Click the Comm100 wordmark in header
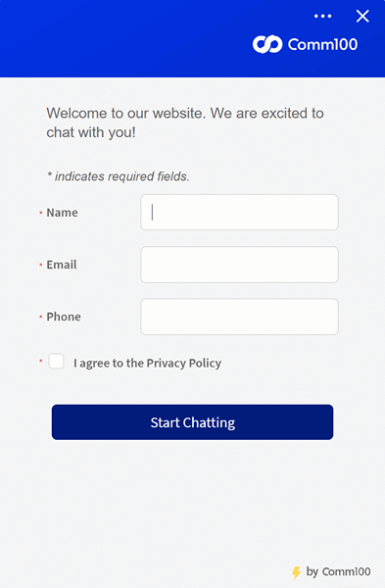The image size is (385, 588). tap(322, 44)
